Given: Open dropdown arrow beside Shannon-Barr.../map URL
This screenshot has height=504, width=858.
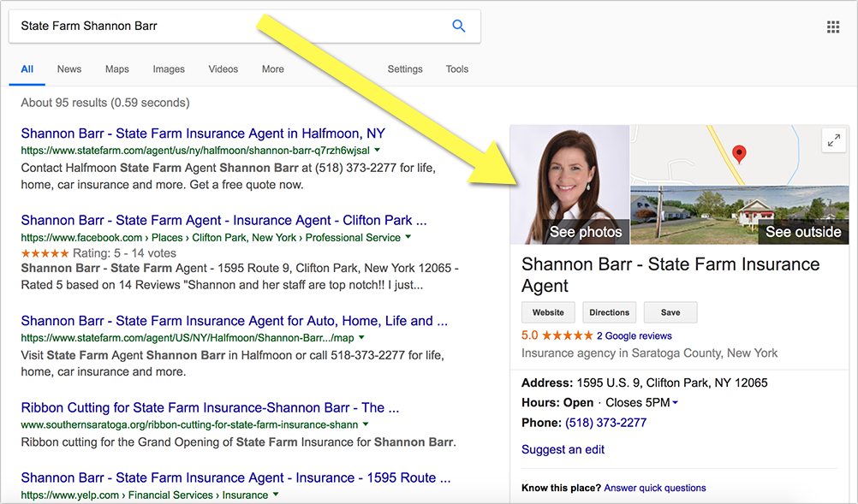Looking at the screenshot, I should click(x=361, y=337).
